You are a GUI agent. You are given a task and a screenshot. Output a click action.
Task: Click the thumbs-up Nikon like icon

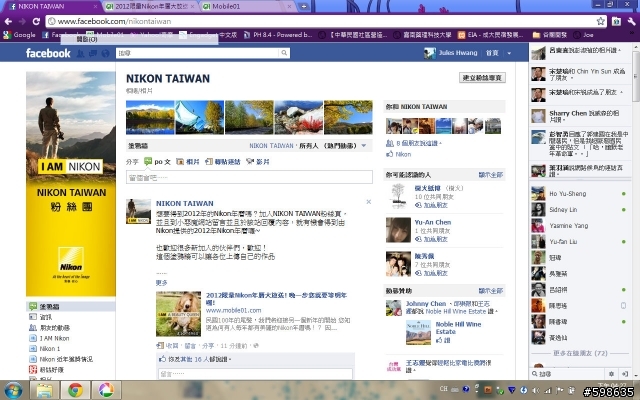[x=389, y=154]
